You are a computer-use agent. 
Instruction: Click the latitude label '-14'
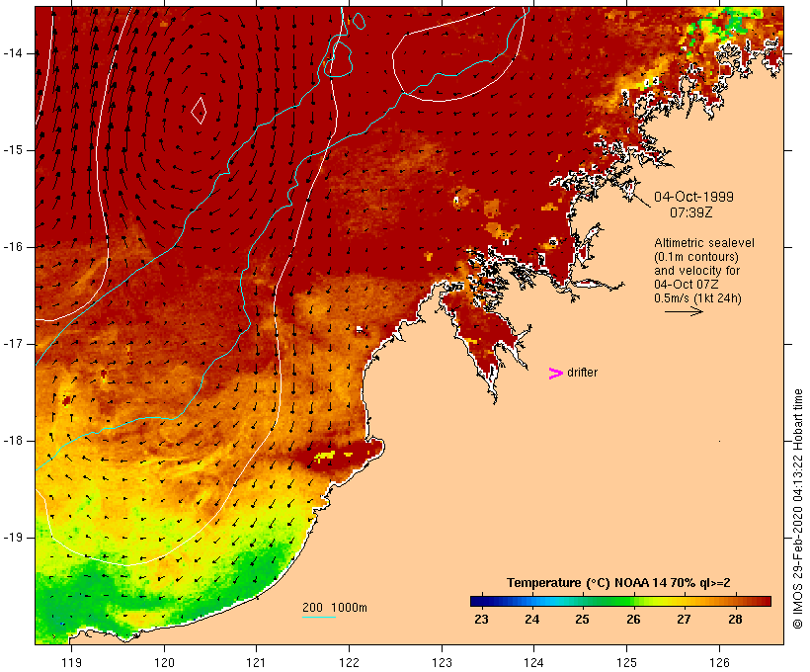click(x=13, y=53)
